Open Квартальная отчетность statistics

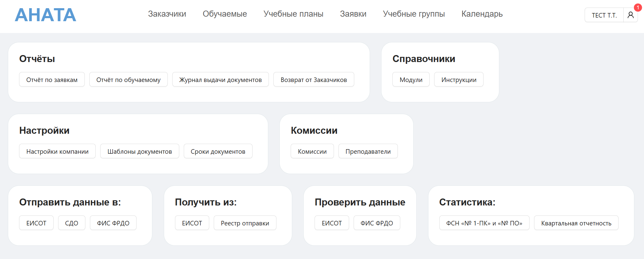pos(576,223)
